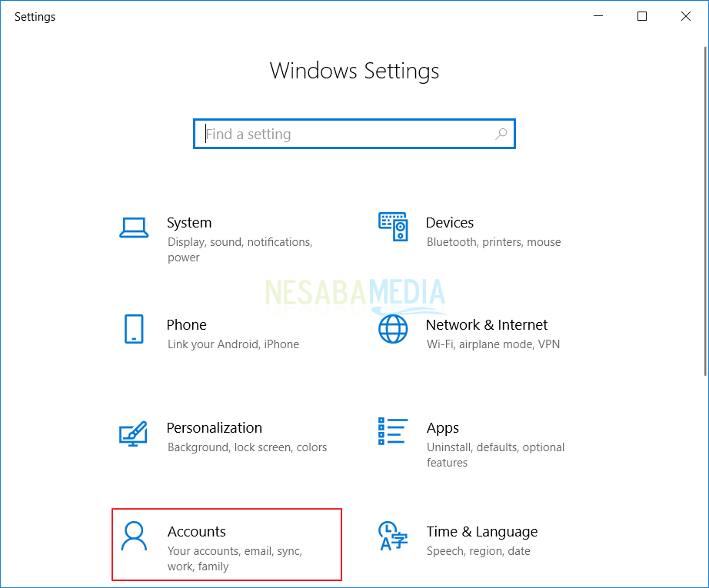Close the Settings window
709x588 pixels.
pyautogui.click(x=686, y=16)
